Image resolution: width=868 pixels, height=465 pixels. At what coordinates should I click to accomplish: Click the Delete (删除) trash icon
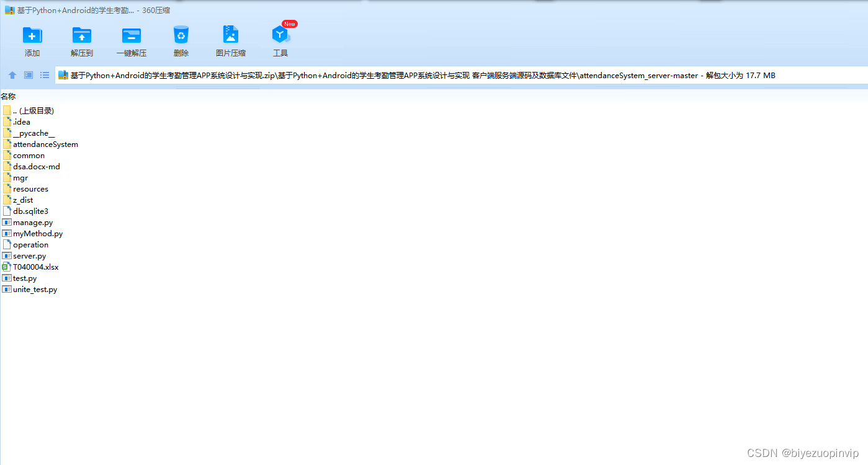(x=181, y=35)
